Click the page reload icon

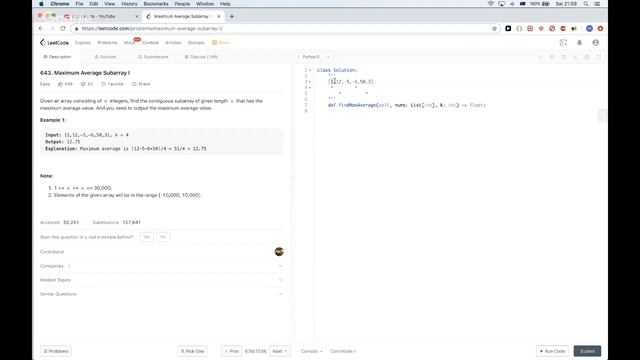point(63,29)
